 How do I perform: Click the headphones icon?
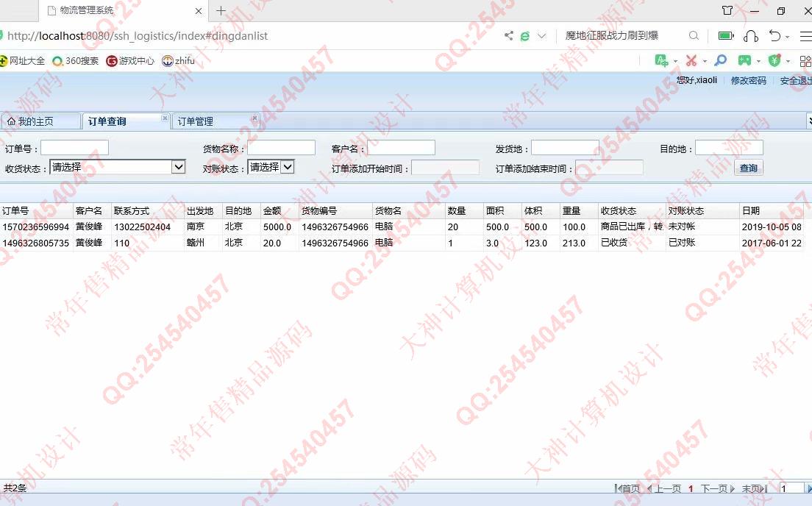[751, 36]
